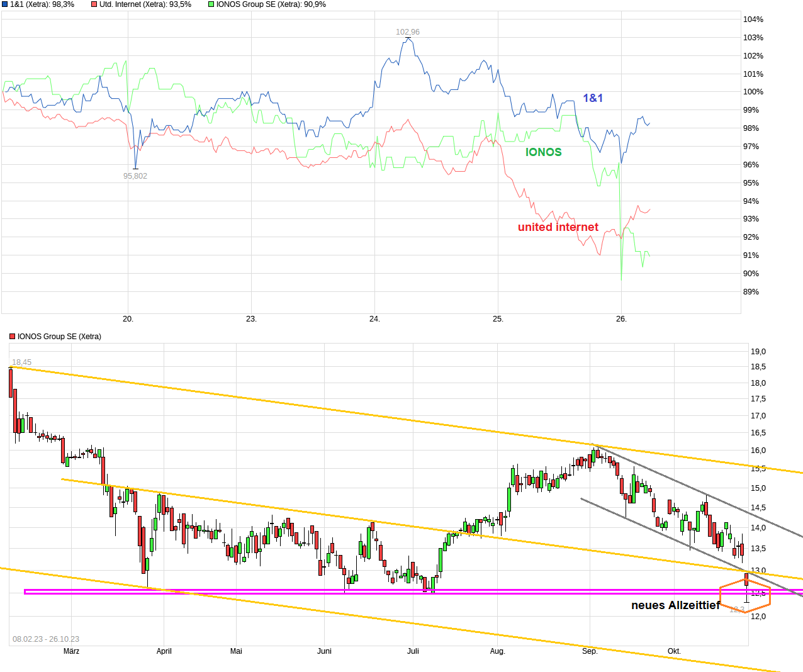Click the '12,0' price axis label
The width and height of the screenshot is (803, 672).
click(x=758, y=617)
